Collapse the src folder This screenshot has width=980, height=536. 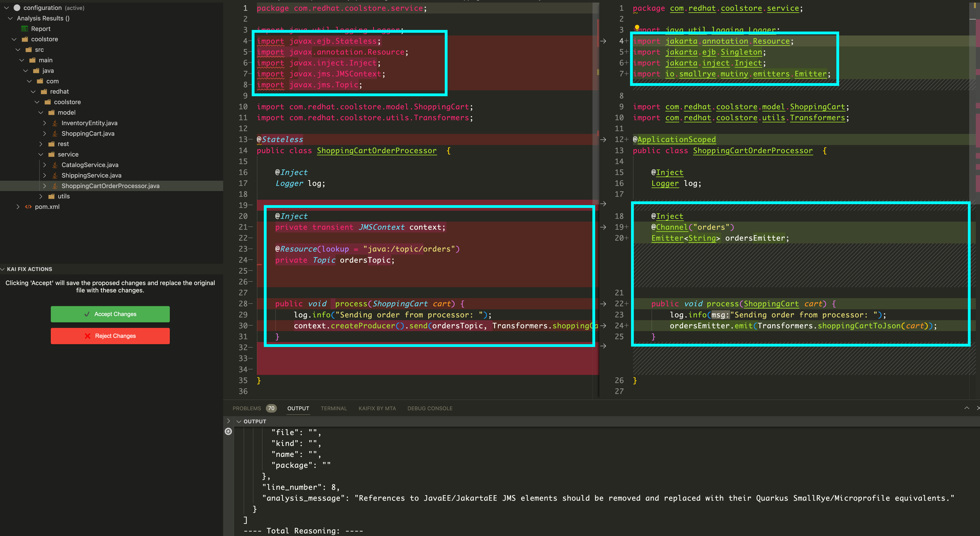(18, 50)
